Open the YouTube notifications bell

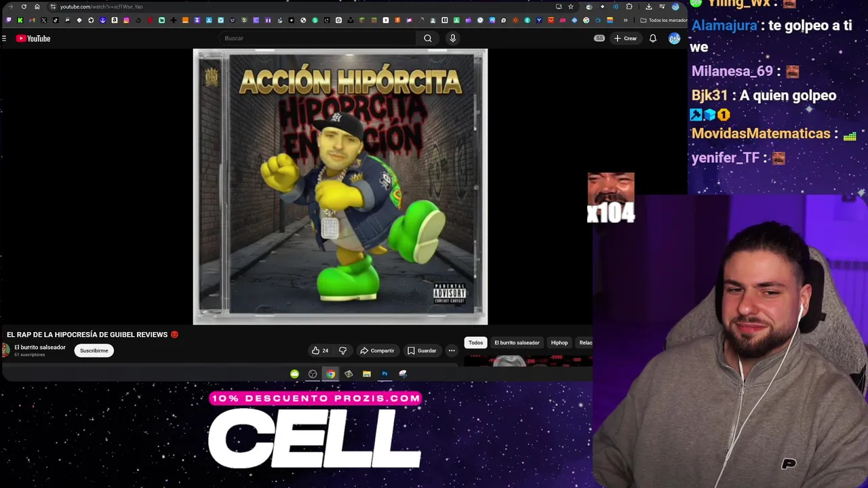[653, 39]
